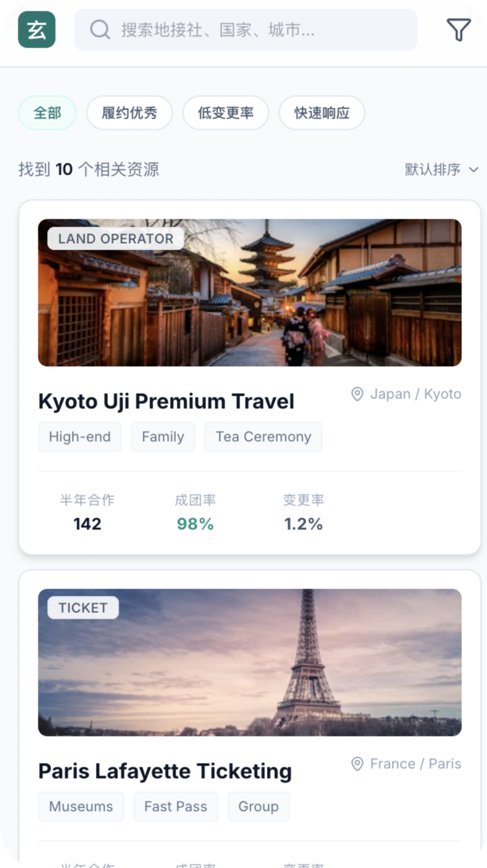Tap the green 玄 app logo
Screen dimensions: 487x868
[x=37, y=30]
